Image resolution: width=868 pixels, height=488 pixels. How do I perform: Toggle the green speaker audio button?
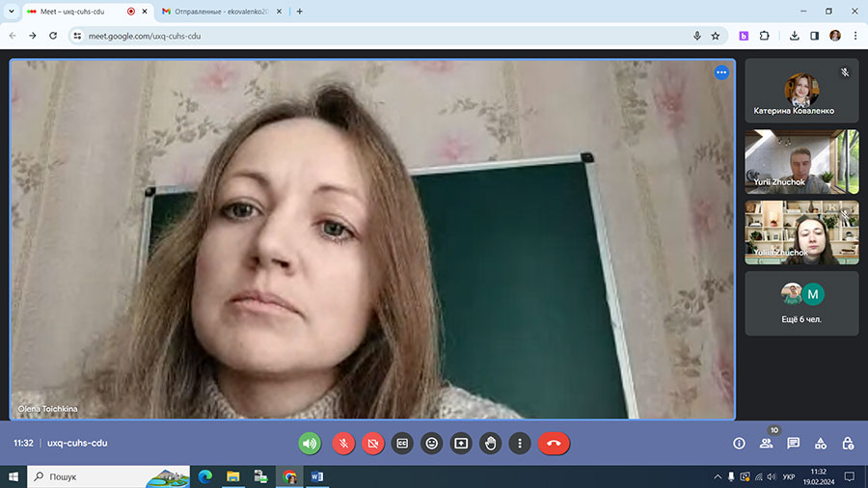310,444
